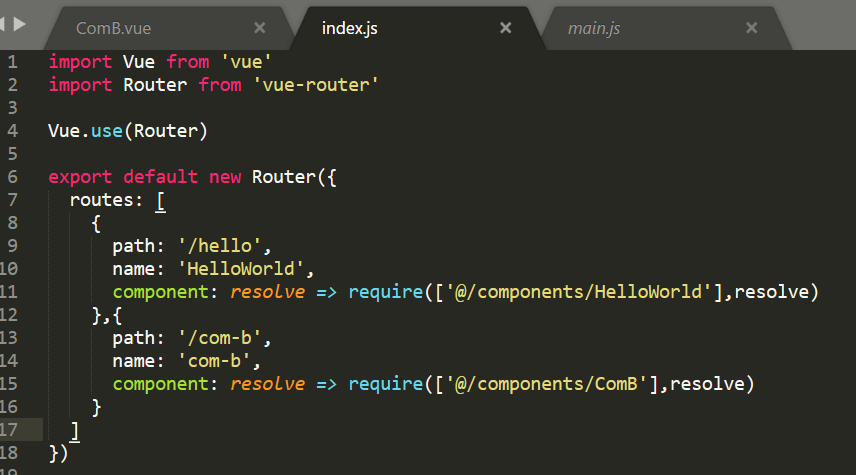Image resolution: width=856 pixels, height=475 pixels.
Task: Switch to the ComB.vue tab
Action: point(113,28)
